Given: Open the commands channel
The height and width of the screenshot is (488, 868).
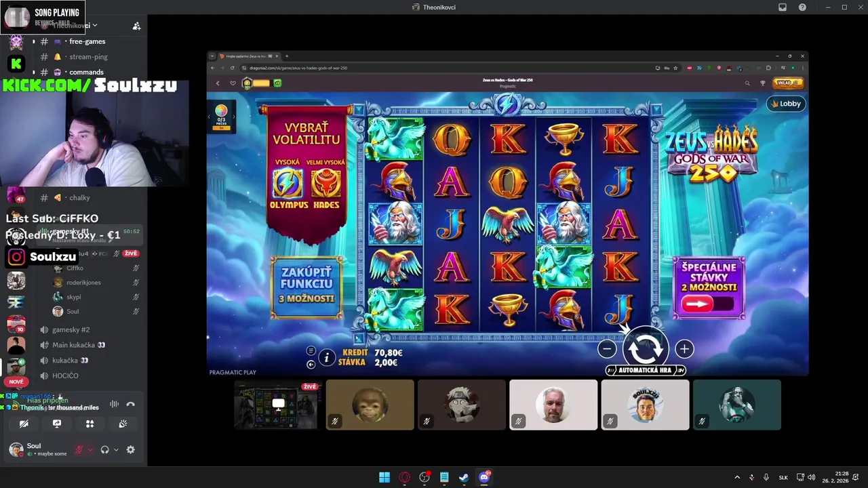Looking at the screenshot, I should coord(87,73).
